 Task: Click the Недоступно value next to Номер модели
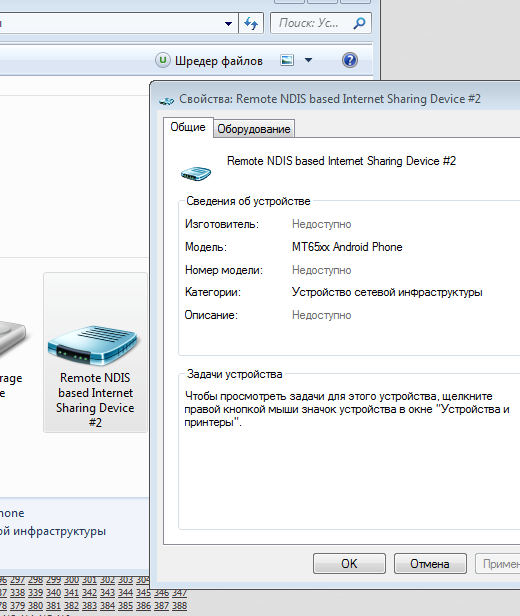[322, 270]
